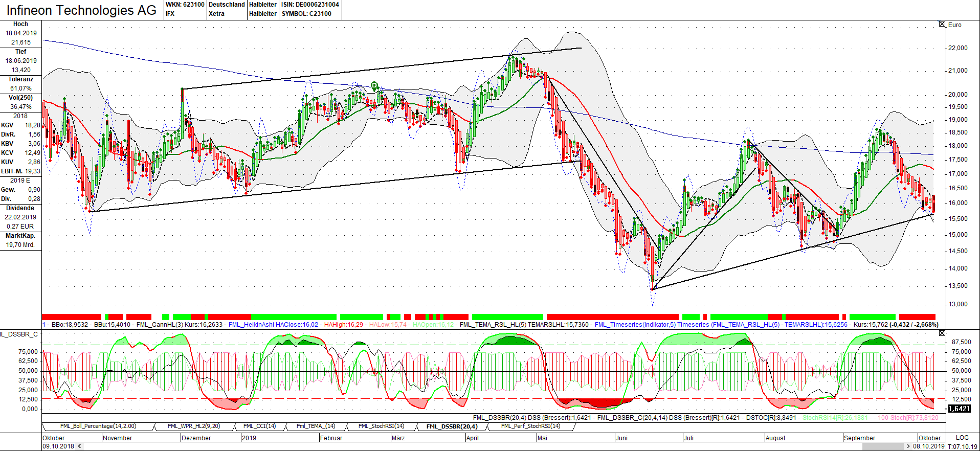Click the MarktKap. value 19,70 Mrd.

[x=20, y=245]
